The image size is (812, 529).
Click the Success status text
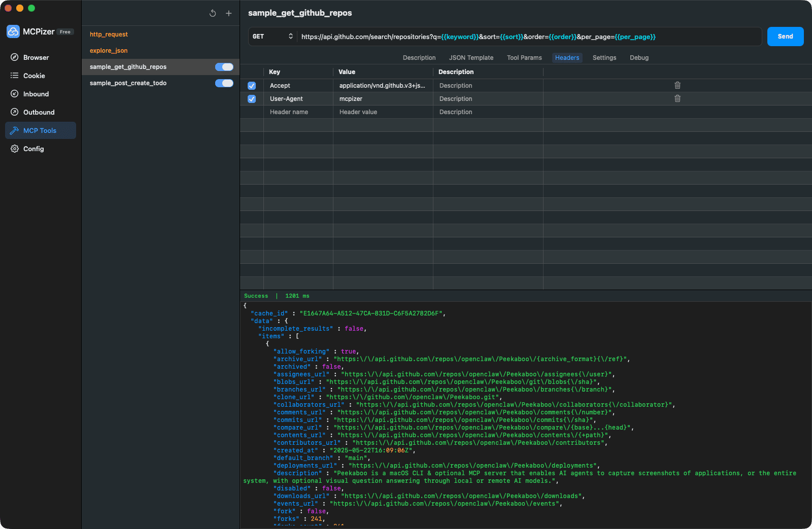pyautogui.click(x=256, y=296)
